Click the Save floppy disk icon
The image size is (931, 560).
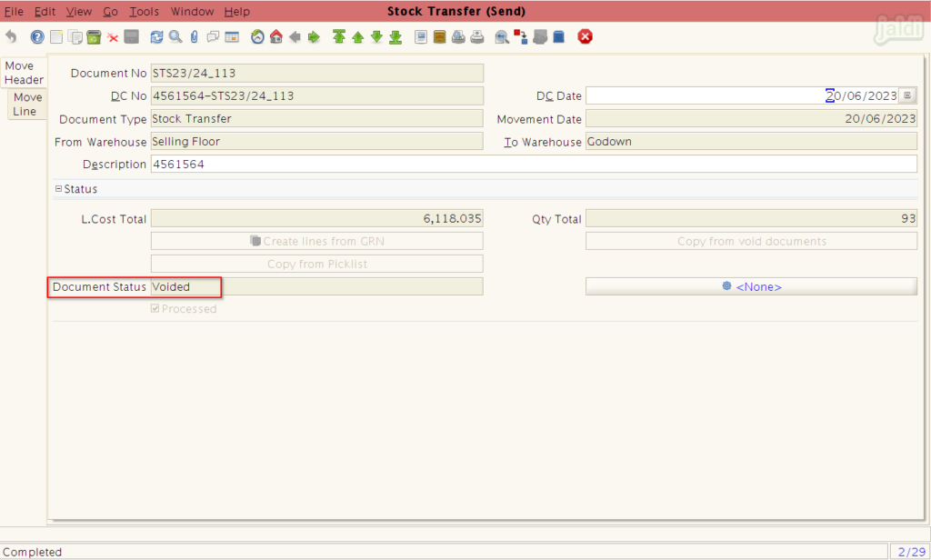(131, 37)
